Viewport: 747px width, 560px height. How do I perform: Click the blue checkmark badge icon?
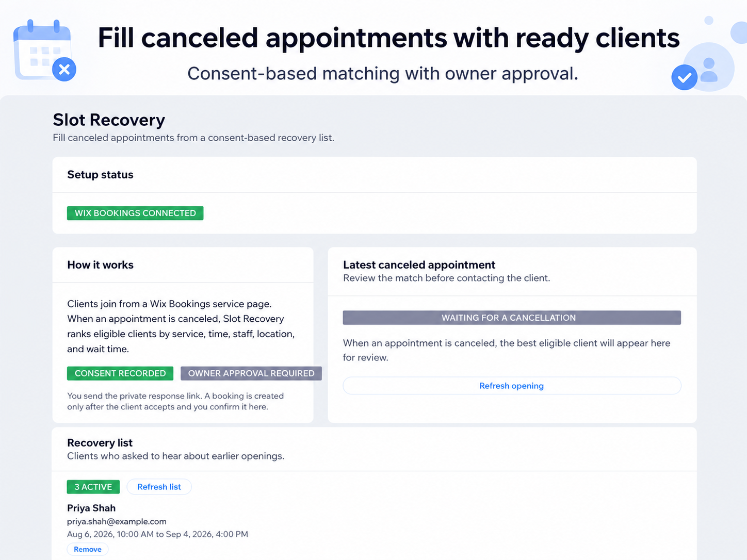[x=685, y=77]
